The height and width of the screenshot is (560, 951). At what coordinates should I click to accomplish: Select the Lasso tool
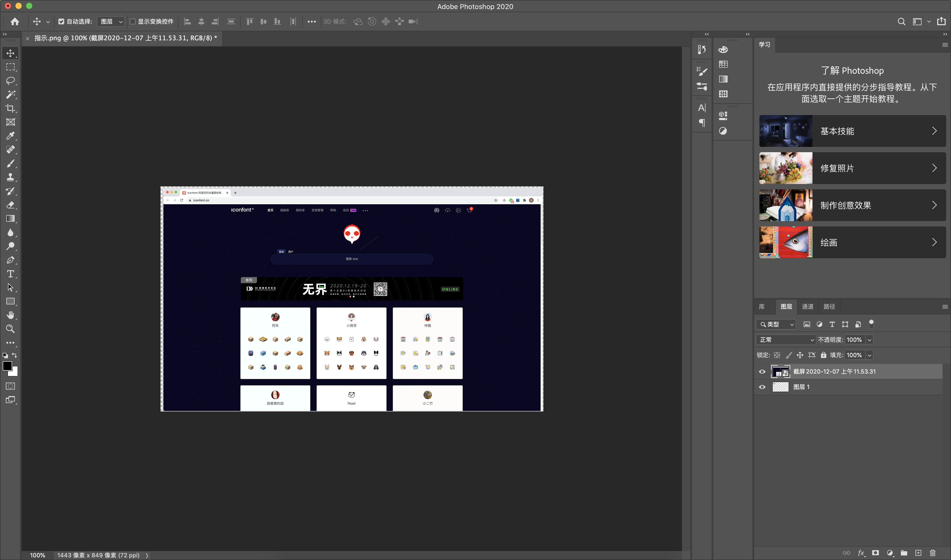pyautogui.click(x=11, y=81)
